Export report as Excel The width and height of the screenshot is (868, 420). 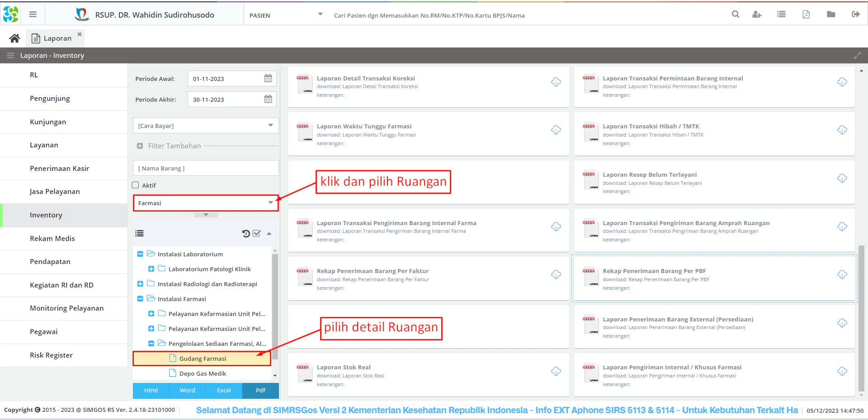coord(224,391)
